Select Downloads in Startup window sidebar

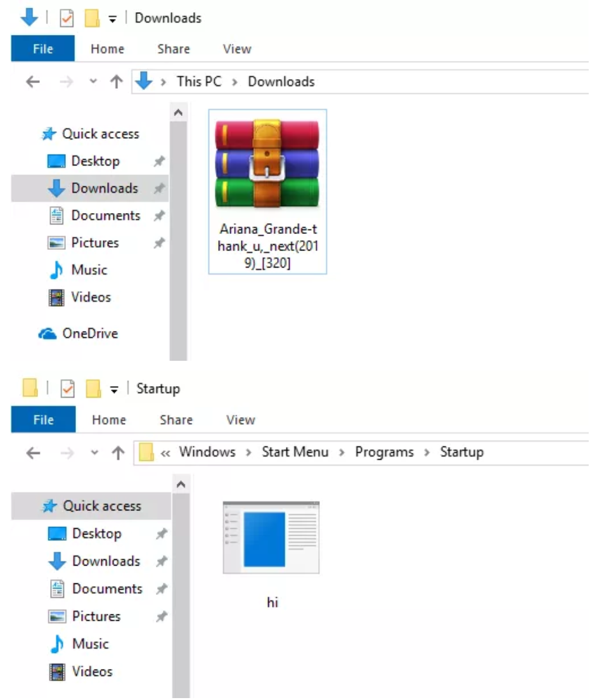point(91,561)
